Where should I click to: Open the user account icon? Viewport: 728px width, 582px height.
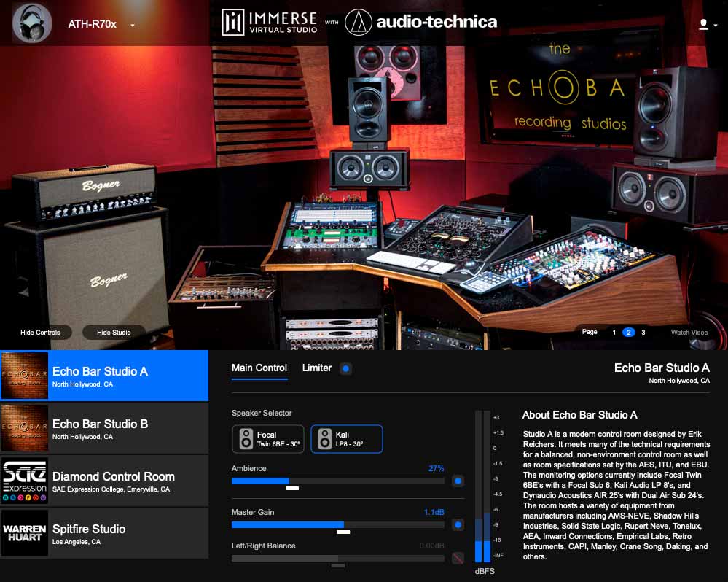(x=704, y=23)
